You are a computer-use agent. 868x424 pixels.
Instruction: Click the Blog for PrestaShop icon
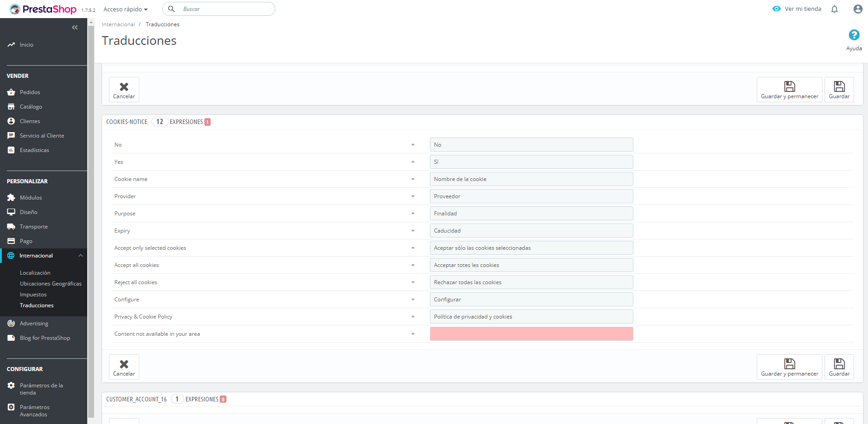click(x=11, y=338)
